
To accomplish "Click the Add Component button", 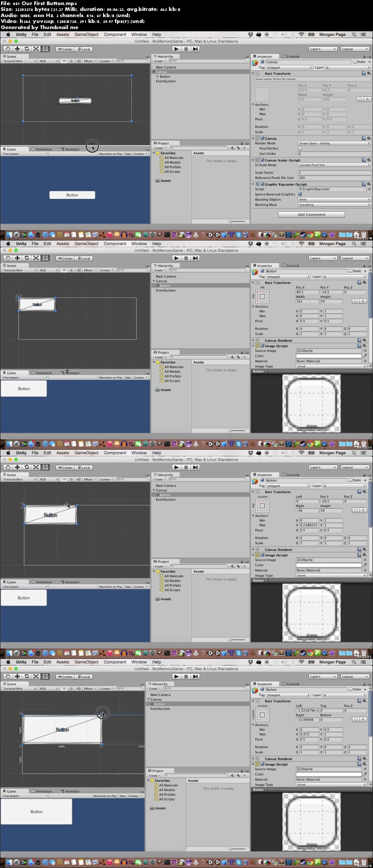I will [311, 215].
